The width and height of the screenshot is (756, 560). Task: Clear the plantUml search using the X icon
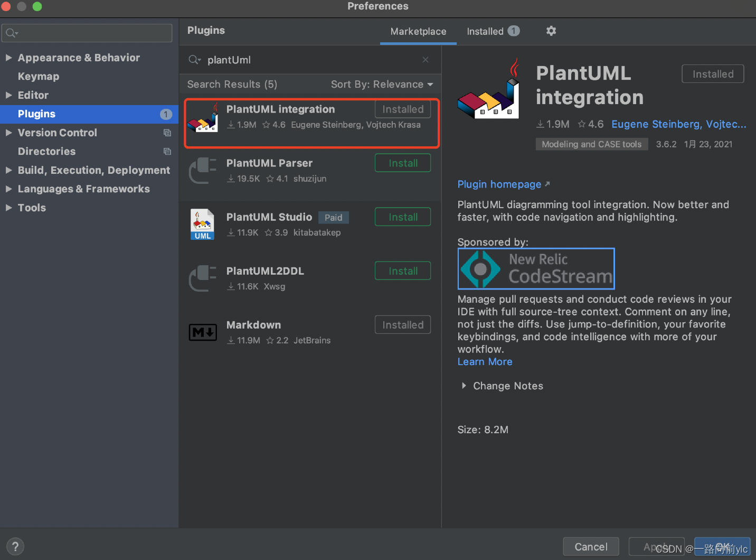[426, 60]
